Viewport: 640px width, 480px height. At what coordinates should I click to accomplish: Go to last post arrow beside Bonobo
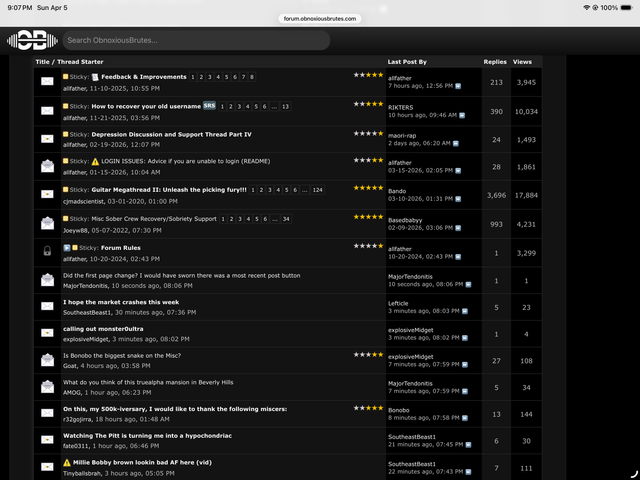click(464, 418)
